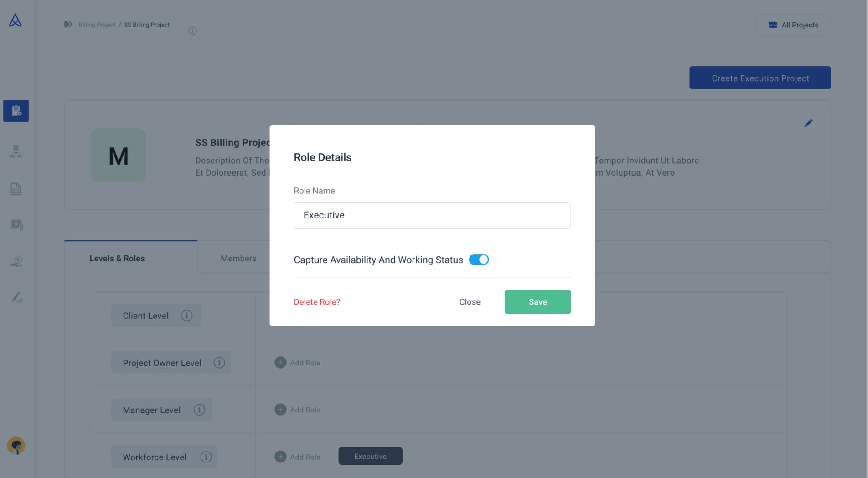This screenshot has width=868, height=478.
Task: Click the Role Name input field
Action: 432,215
